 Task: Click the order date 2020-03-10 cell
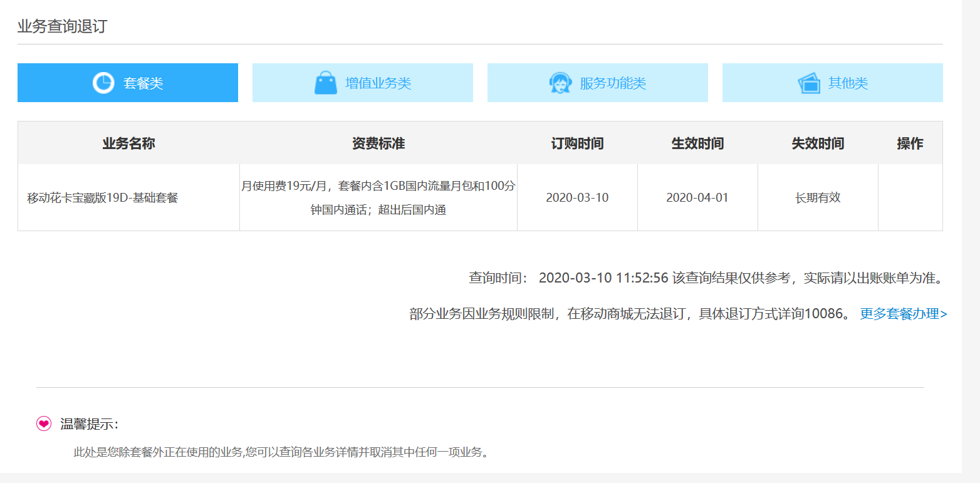(577, 198)
